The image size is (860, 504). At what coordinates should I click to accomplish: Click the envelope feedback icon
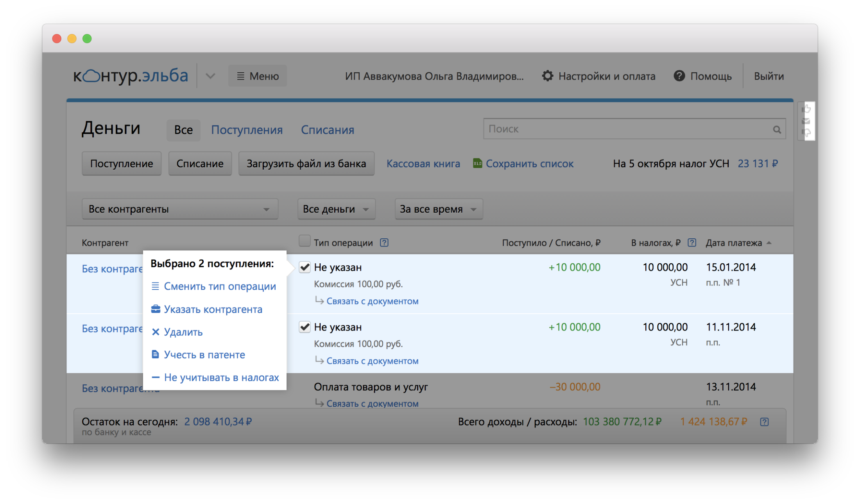806,121
